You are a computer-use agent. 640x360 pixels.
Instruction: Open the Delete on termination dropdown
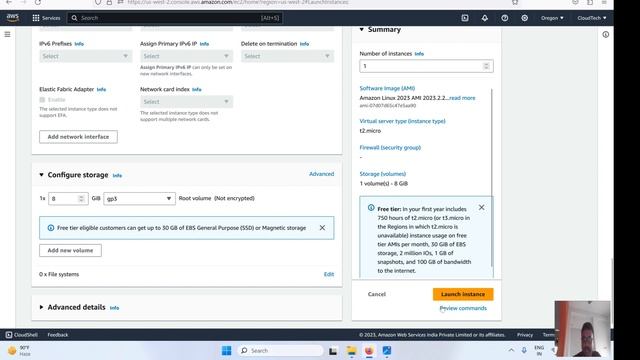point(287,56)
